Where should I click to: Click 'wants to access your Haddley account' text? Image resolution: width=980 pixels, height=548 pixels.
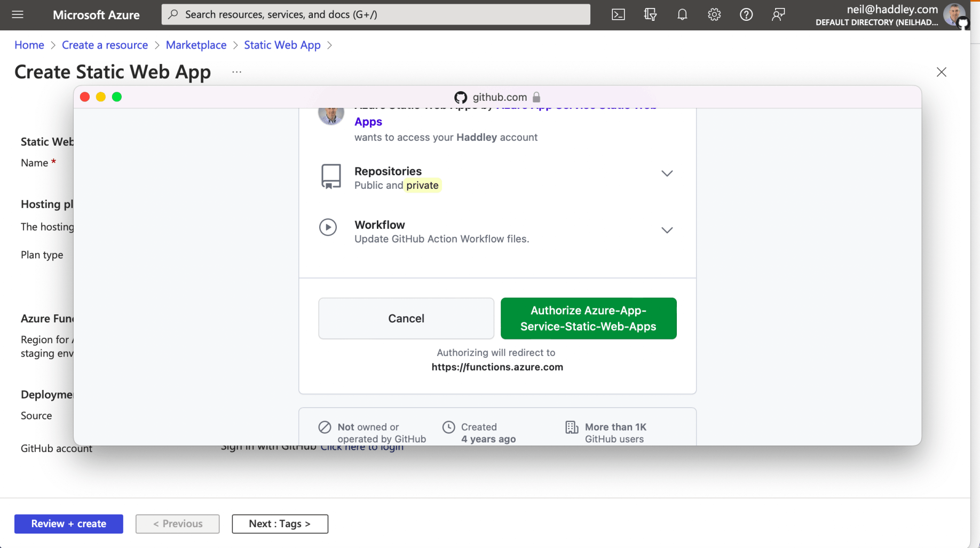coord(446,137)
